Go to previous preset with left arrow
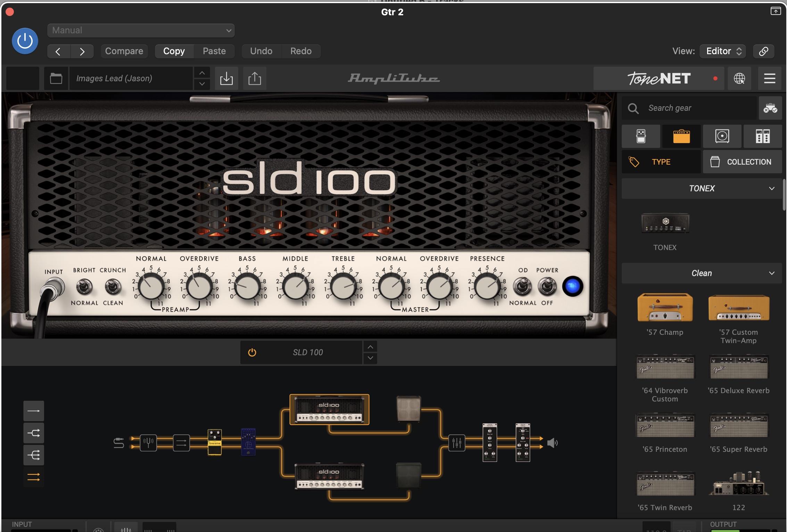 point(58,51)
